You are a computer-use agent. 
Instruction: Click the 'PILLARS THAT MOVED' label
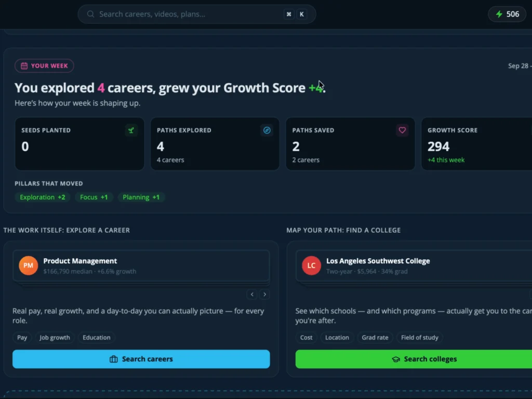48,183
